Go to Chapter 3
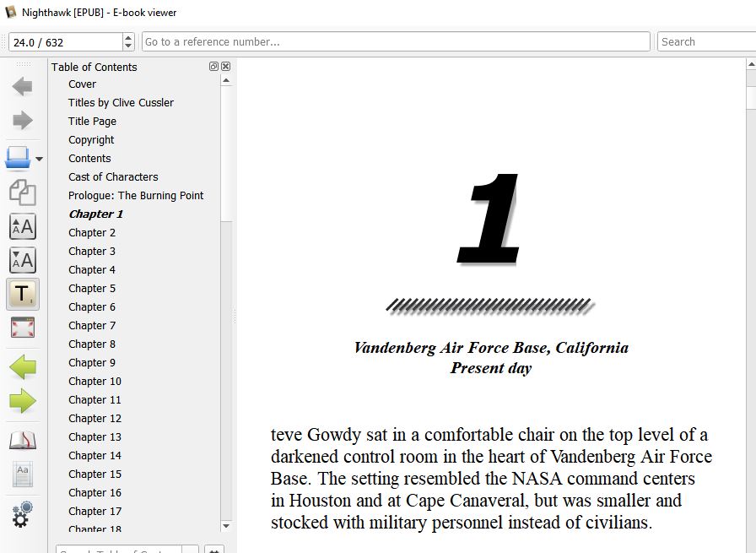The height and width of the screenshot is (553, 756). 92,251
